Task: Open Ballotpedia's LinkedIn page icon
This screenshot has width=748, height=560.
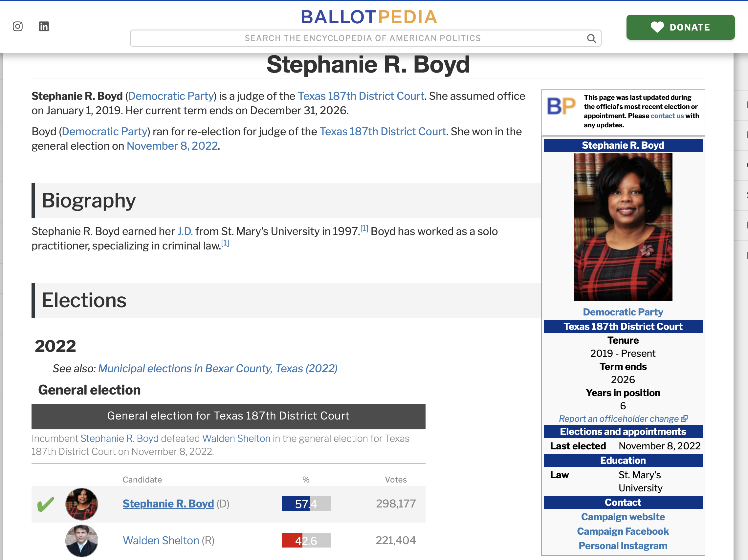Action: click(44, 26)
